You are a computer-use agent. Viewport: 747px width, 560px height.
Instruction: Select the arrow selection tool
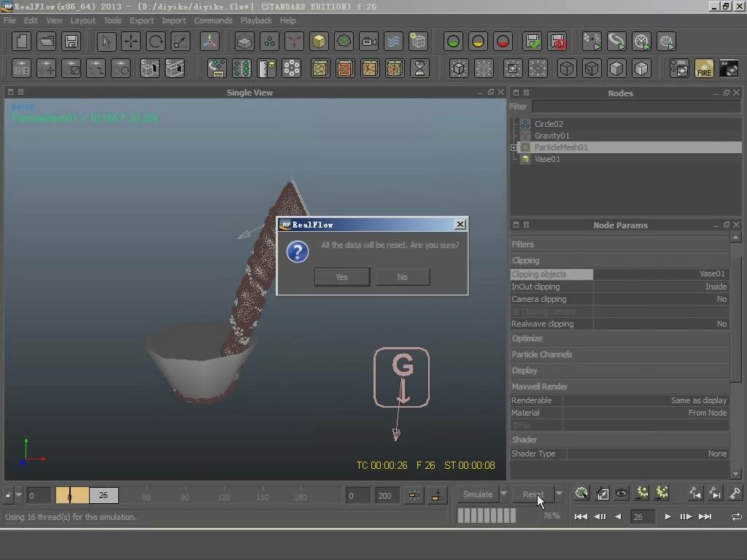[107, 42]
